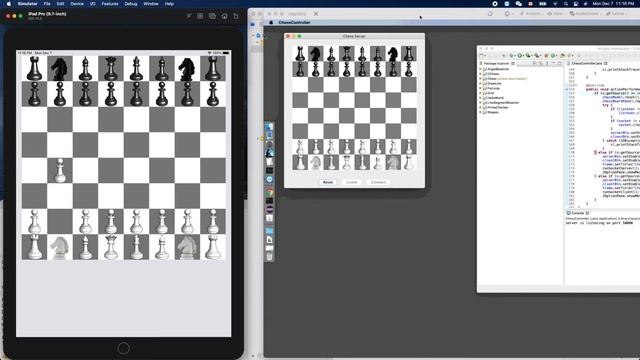Click the Finder icon in the remote dock
This screenshot has height=360, width=640.
coord(269,127)
